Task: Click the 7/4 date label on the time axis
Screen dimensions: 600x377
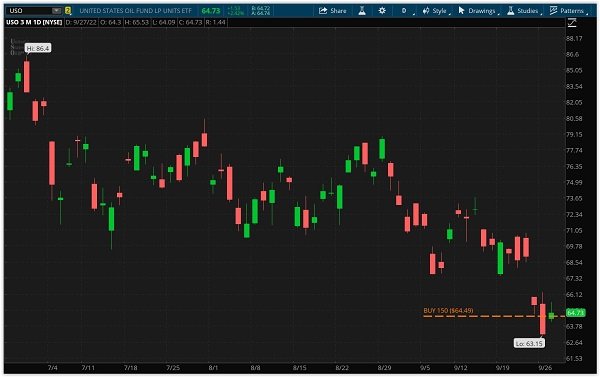Action: [x=52, y=368]
